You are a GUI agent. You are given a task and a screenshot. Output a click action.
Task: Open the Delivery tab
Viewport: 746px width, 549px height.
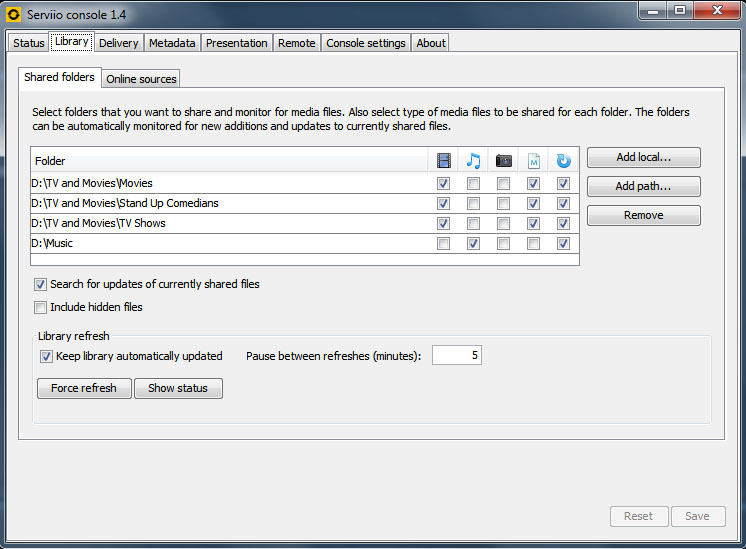click(x=118, y=43)
